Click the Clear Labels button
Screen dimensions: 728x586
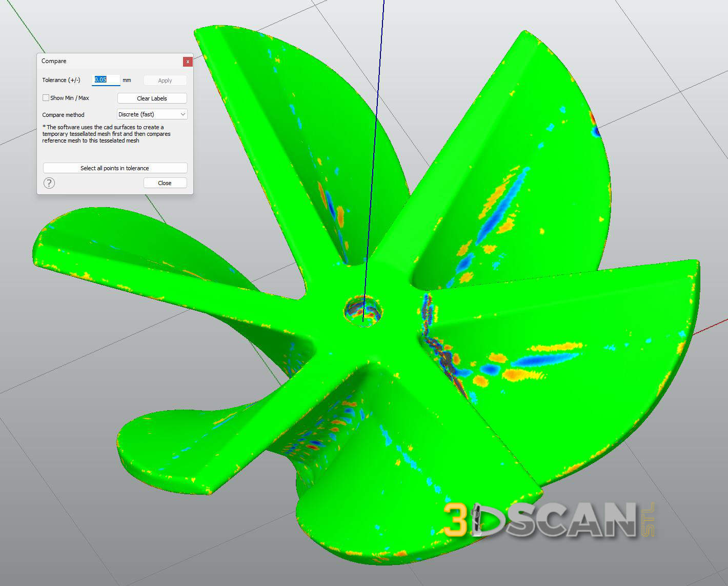coord(152,98)
